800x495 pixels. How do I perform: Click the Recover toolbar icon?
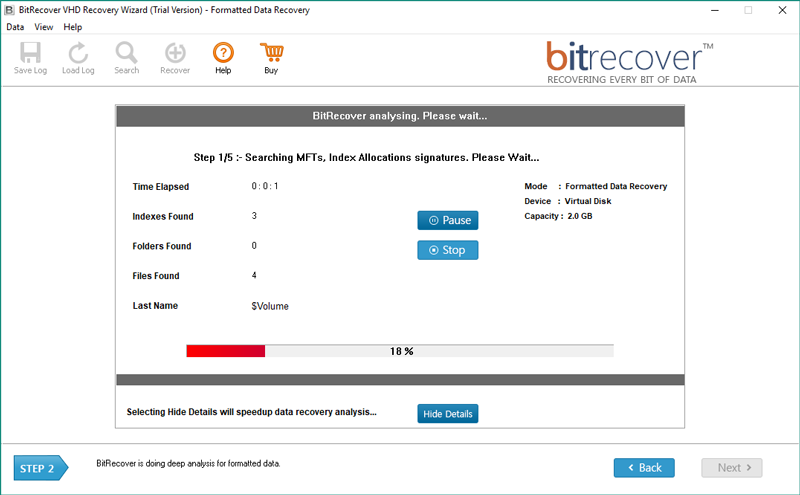tap(175, 58)
